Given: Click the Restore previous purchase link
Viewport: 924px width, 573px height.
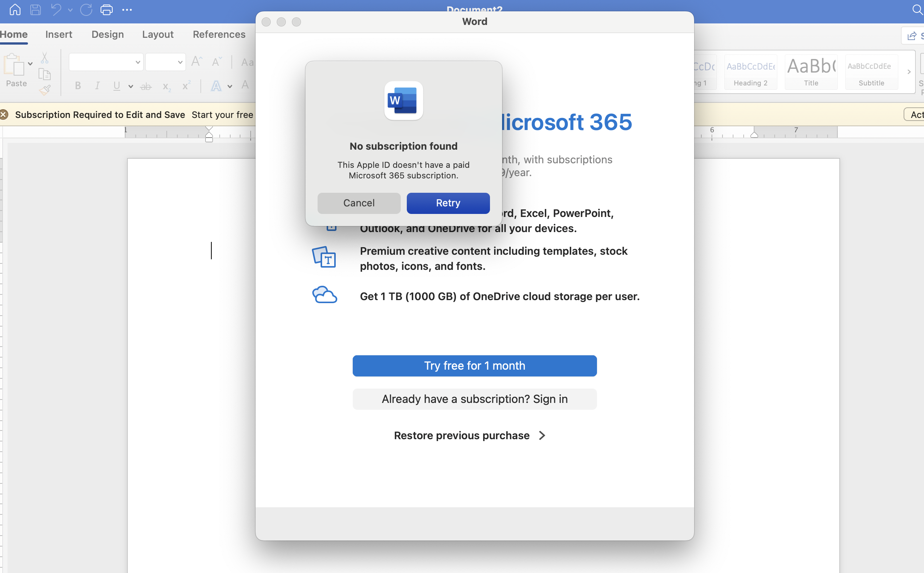Looking at the screenshot, I should (x=462, y=435).
